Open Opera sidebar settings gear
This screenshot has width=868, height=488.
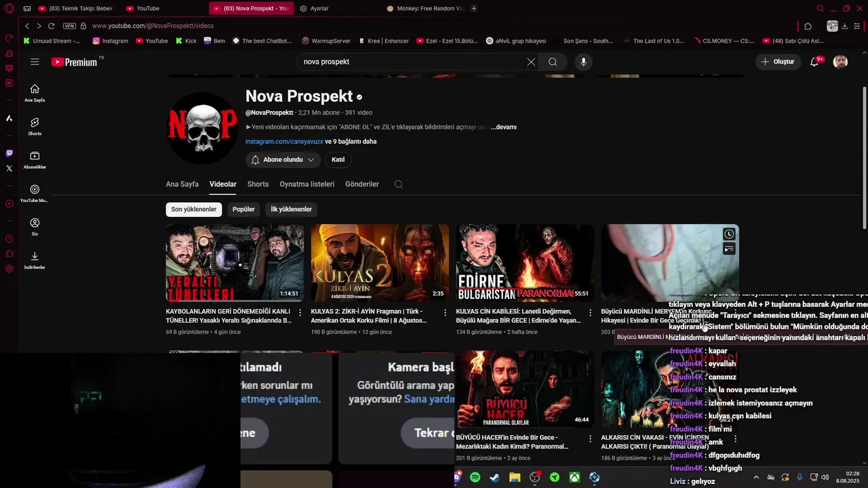click(9, 268)
